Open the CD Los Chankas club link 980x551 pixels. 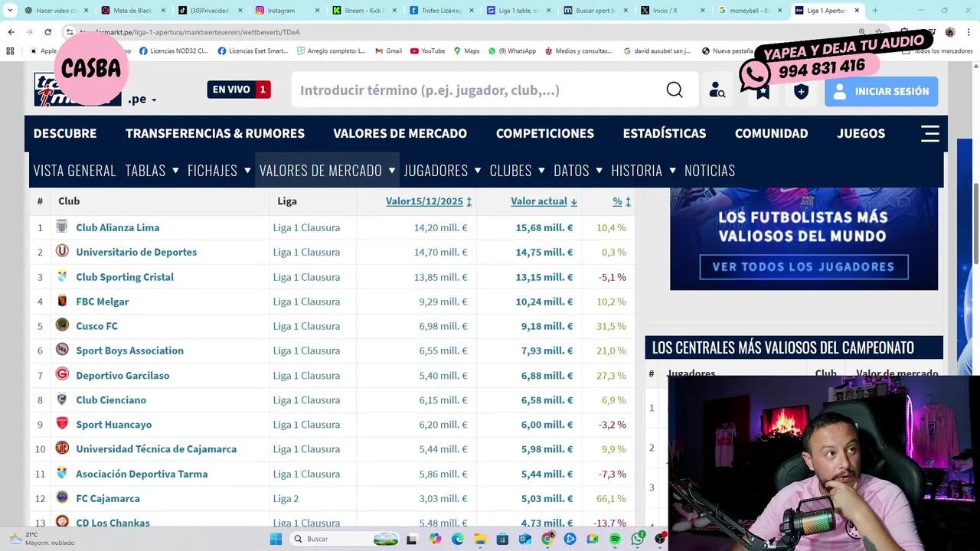pos(113,523)
